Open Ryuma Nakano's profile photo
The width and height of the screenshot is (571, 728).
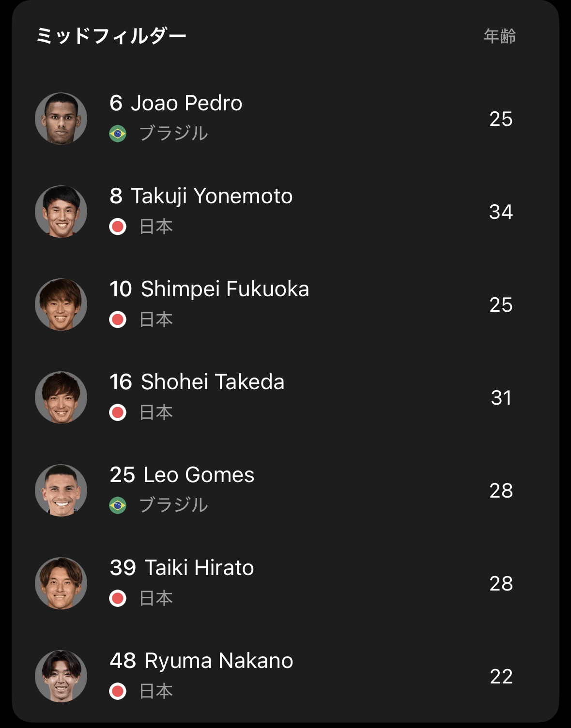[61, 676]
